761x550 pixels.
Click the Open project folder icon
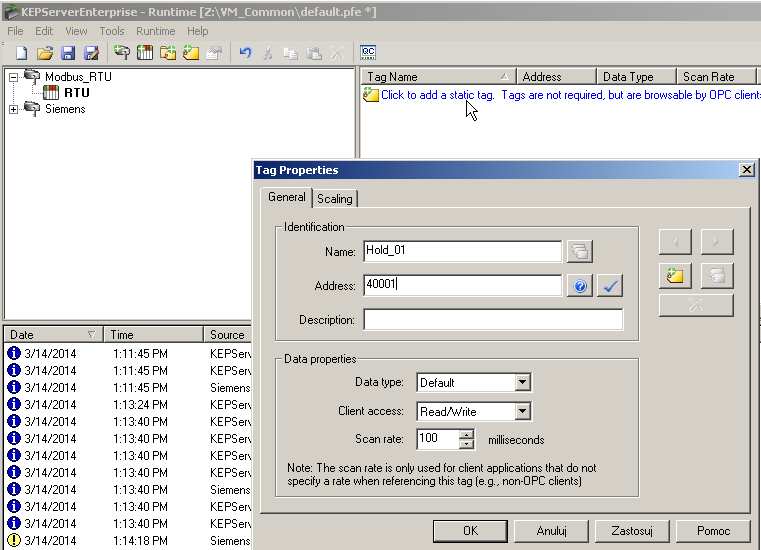45,53
